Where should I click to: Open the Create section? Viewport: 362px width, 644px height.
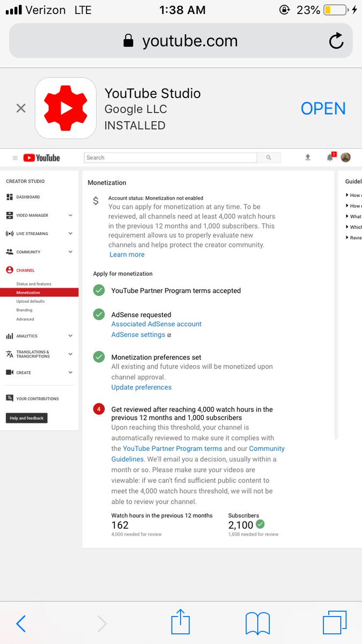[x=24, y=372]
